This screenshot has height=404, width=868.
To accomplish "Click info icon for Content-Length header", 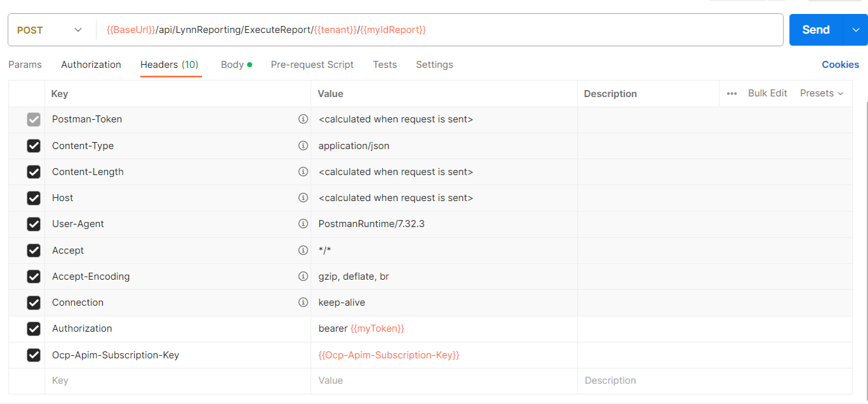I will [303, 172].
